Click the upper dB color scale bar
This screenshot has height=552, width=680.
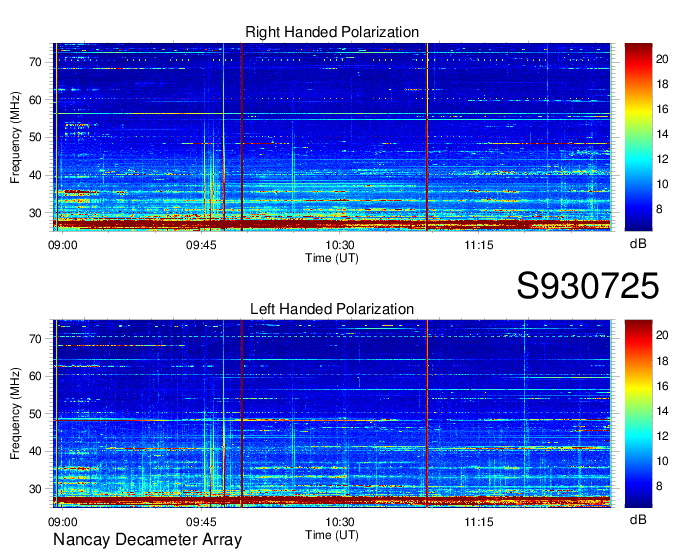(x=638, y=137)
